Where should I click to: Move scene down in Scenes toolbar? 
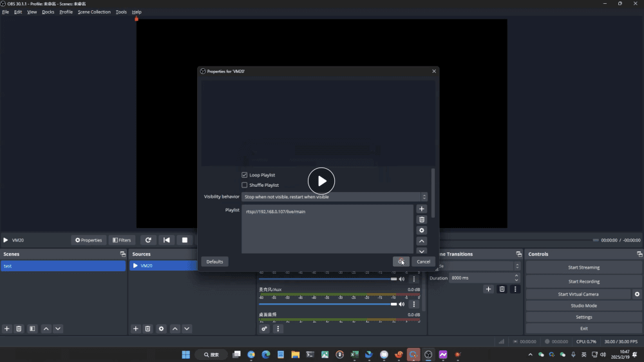pos(58,329)
